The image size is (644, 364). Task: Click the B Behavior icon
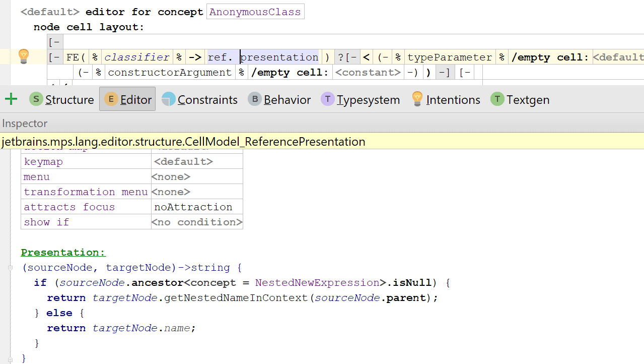255,99
